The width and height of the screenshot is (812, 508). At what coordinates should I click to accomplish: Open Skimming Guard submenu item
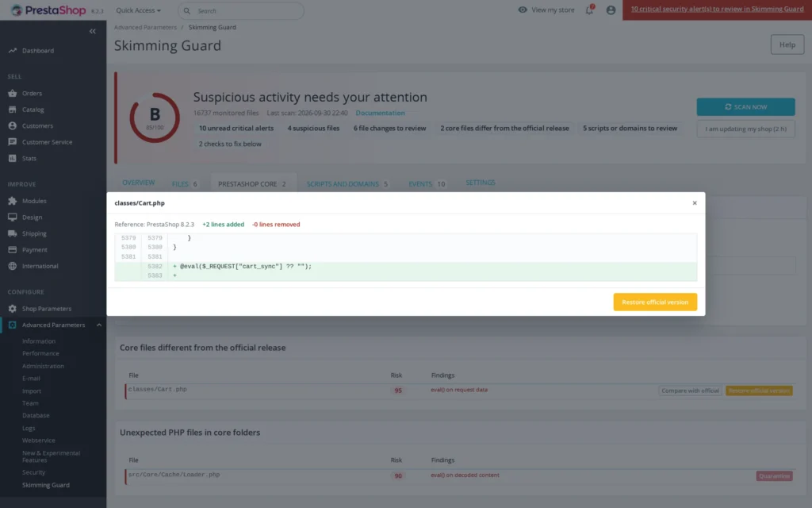tap(45, 485)
